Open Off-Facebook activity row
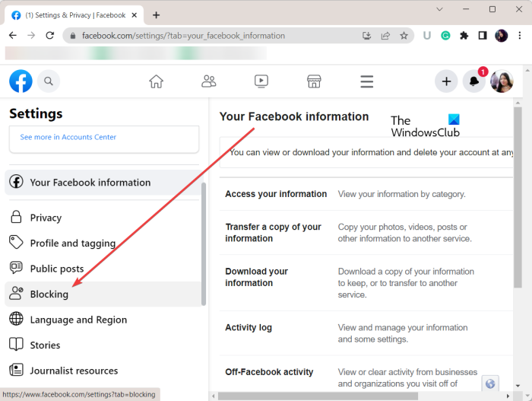Screen dimensions: 532x401 [x=366, y=374]
